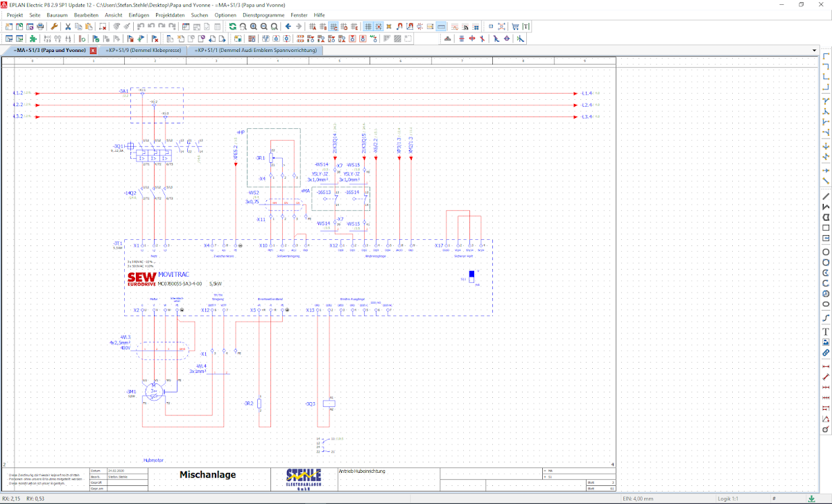This screenshot has height=504, width=832.
Task: Click the Zoom in magnifier icon
Action: [x=254, y=26]
